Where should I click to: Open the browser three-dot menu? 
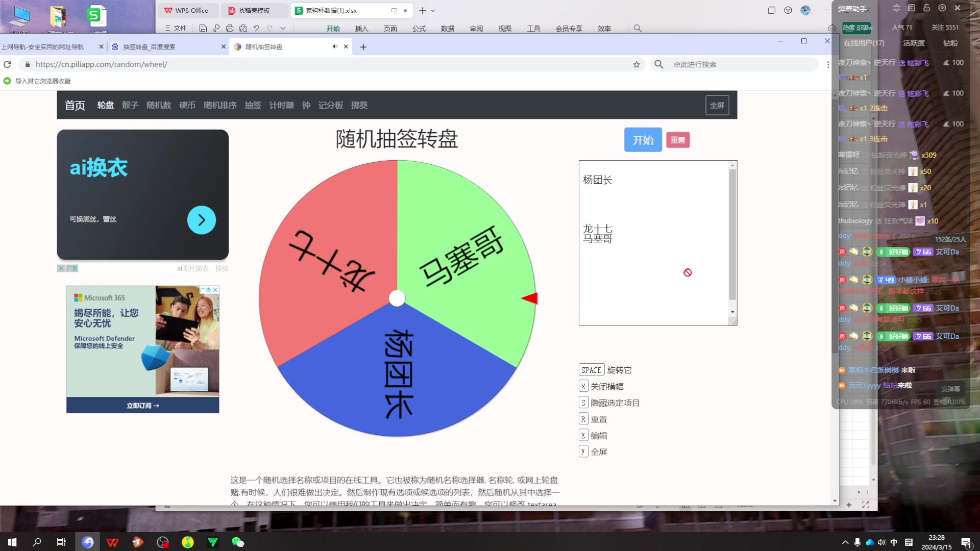[x=828, y=65]
